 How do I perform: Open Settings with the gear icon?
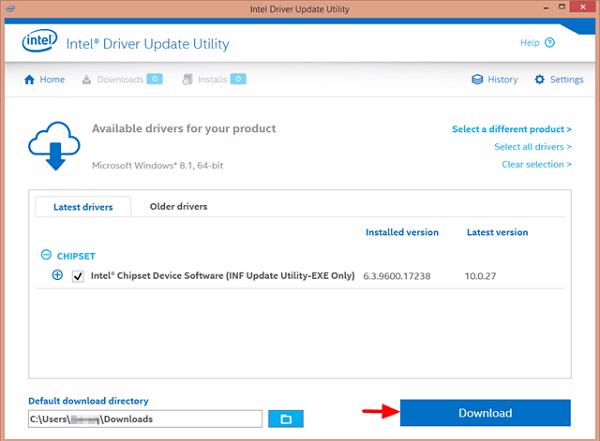[559, 80]
